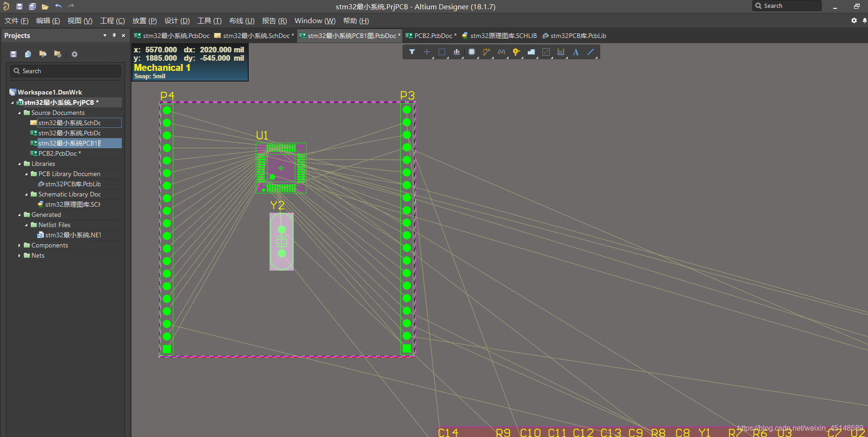Select the Selection Filter funnel icon
Image resolution: width=868 pixels, height=437 pixels.
[x=412, y=52]
